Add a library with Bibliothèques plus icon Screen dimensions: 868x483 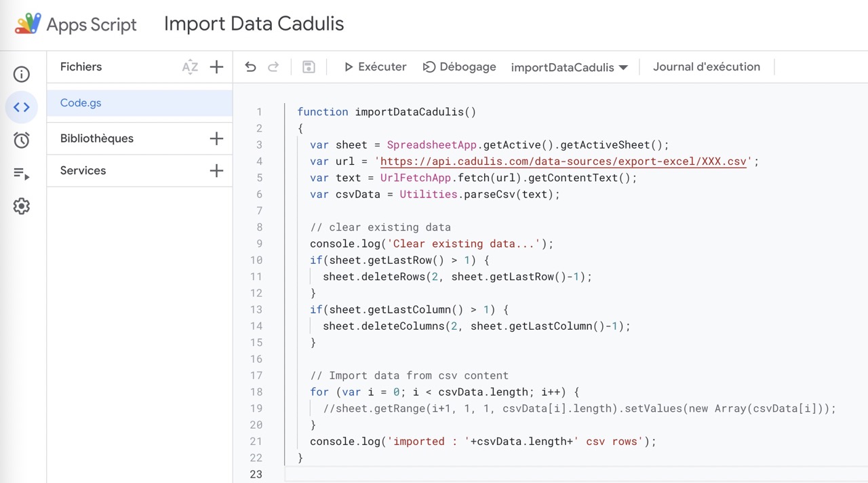[x=216, y=138]
